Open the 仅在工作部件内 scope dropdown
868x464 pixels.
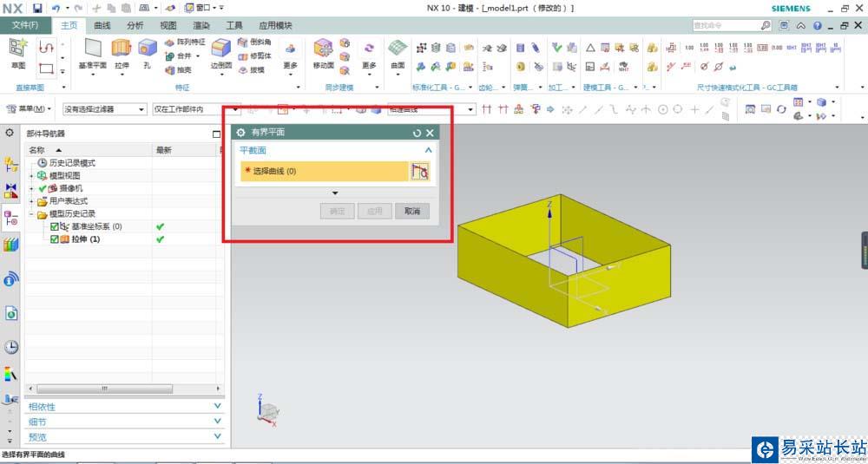(x=196, y=109)
